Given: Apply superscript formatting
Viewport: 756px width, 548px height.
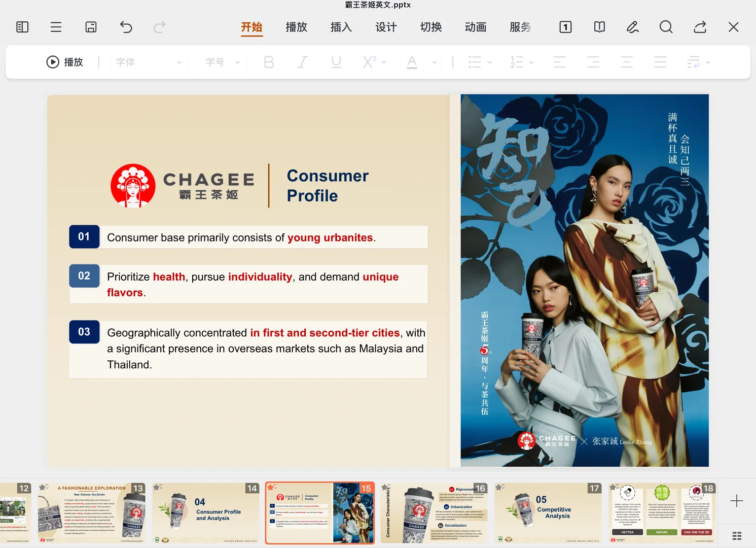Looking at the screenshot, I should click(x=370, y=62).
